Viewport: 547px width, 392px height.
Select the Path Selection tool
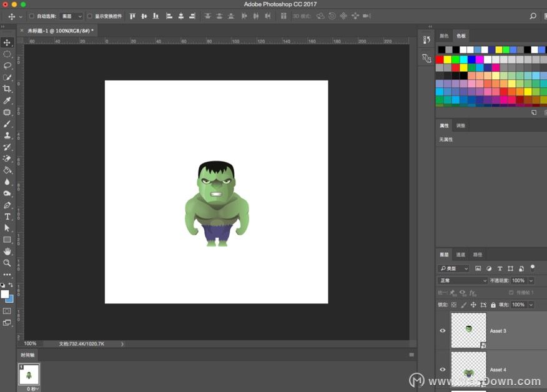tap(7, 228)
